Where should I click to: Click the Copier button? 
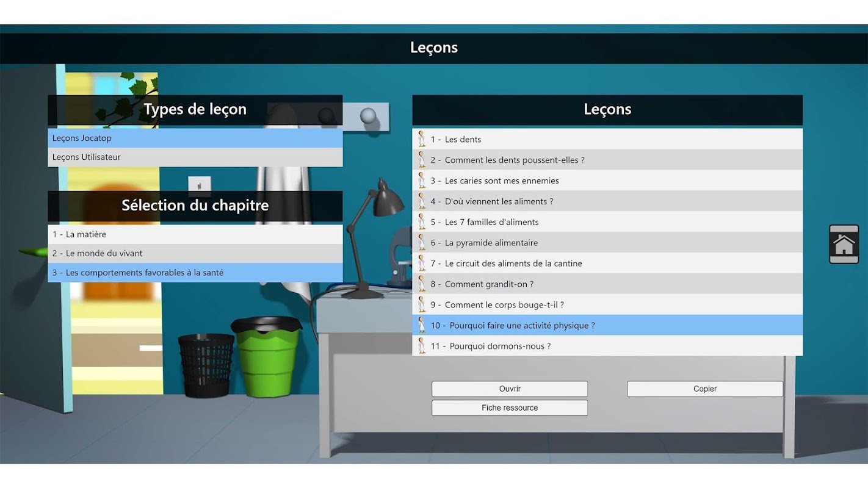point(705,389)
